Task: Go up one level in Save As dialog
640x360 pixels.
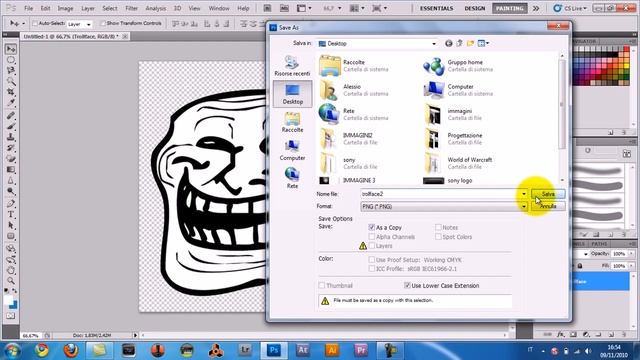Action: click(459, 43)
